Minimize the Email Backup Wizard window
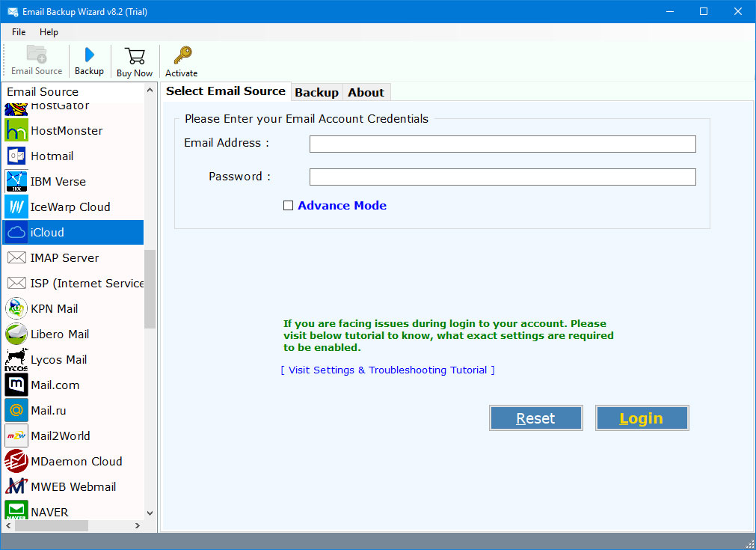Image resolution: width=756 pixels, height=550 pixels. click(670, 11)
